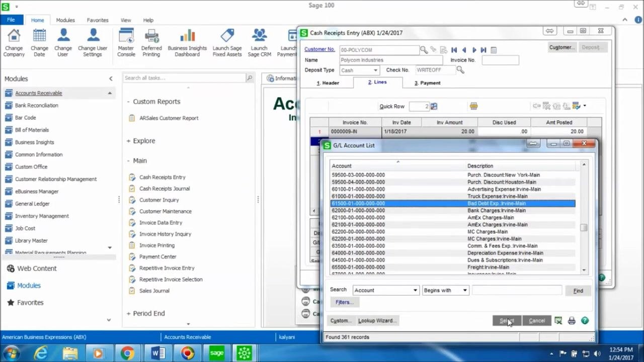Open the Search field Account dropdown
644x362 pixels.
tap(415, 290)
